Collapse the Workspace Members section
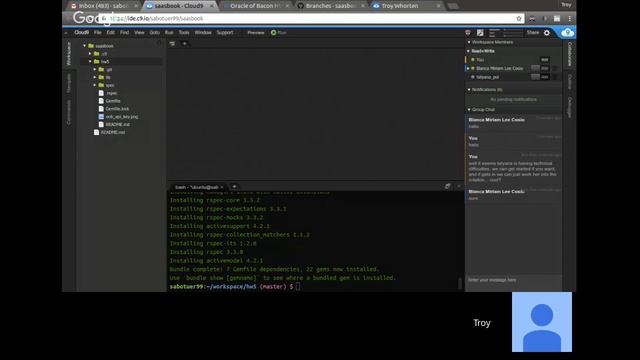 tap(469, 42)
